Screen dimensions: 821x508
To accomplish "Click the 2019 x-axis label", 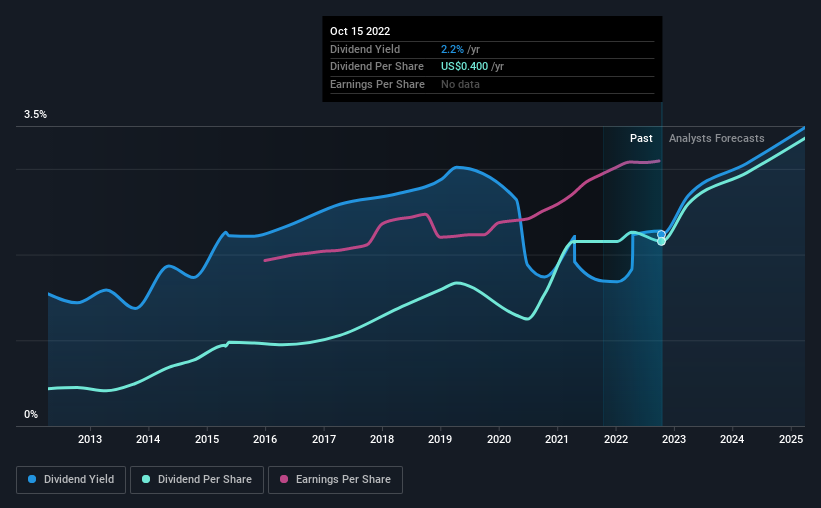I will [440, 439].
